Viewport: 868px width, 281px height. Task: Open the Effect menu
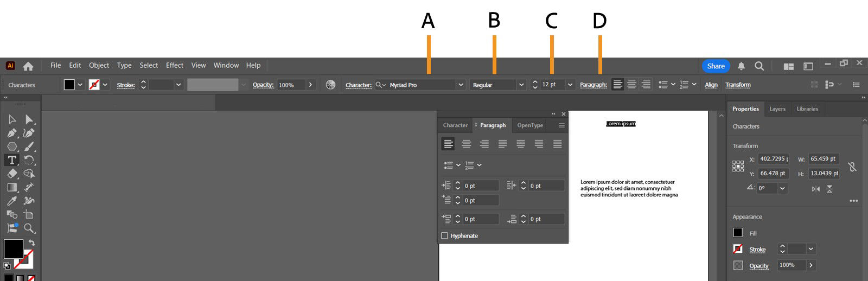click(x=175, y=66)
